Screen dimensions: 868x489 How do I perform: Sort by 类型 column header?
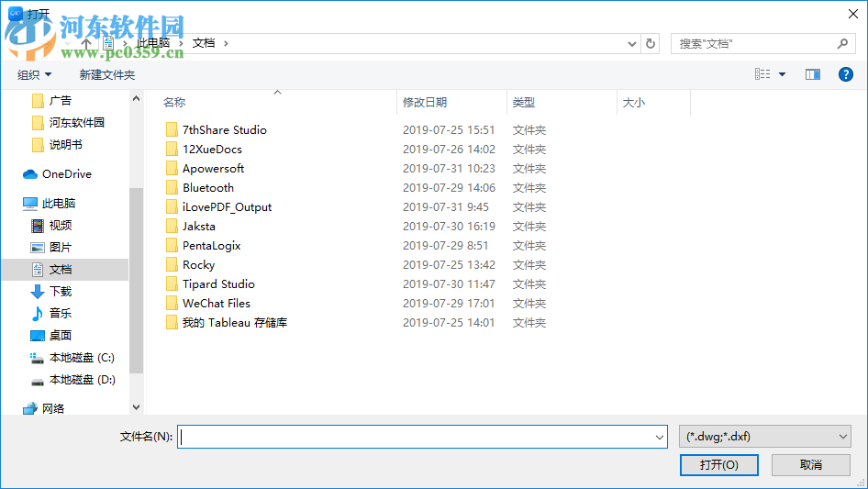point(524,103)
